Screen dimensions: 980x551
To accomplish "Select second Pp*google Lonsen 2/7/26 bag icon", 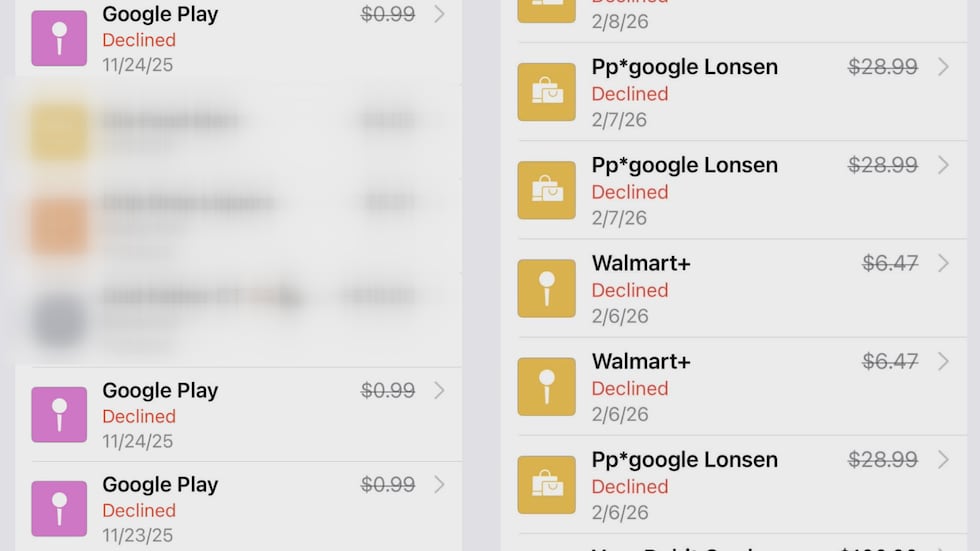I will 546,190.
